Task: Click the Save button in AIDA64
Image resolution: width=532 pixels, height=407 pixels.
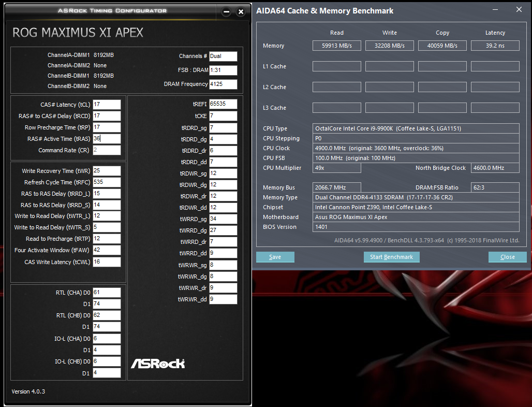Action: pos(275,257)
